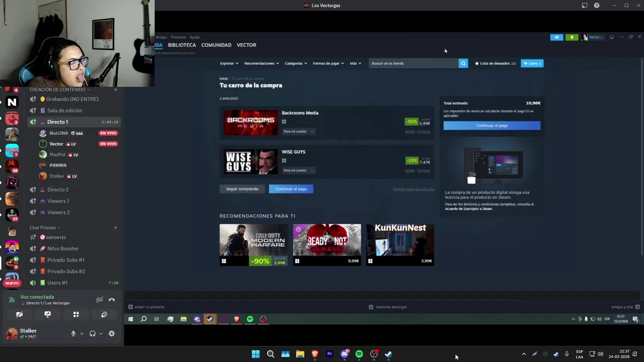
Task: Open Windows Start menu on the taskbar
Action: [x=256, y=354]
